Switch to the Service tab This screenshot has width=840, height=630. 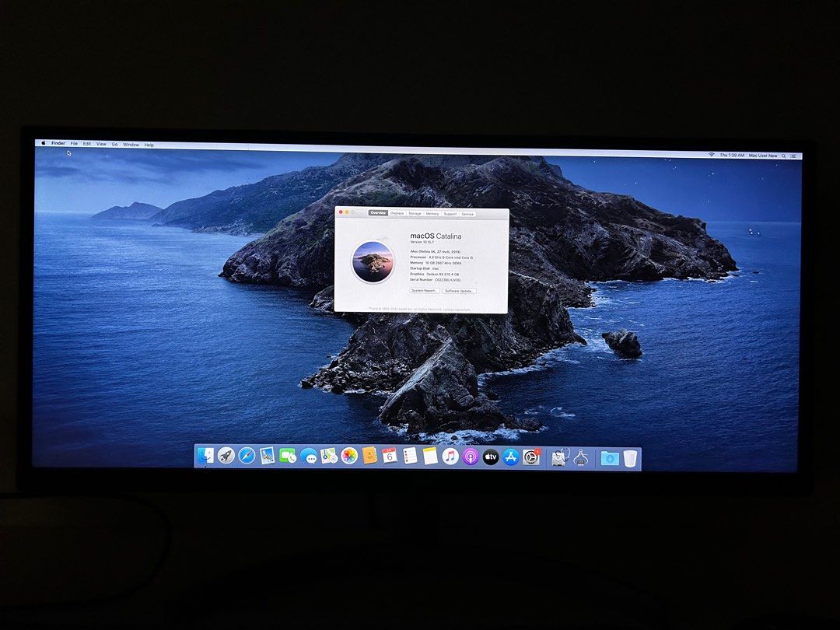(467, 214)
